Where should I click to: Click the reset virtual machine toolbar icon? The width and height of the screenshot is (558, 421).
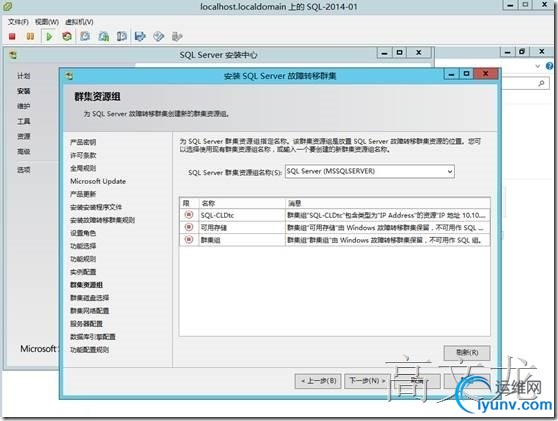pyautogui.click(x=67, y=36)
